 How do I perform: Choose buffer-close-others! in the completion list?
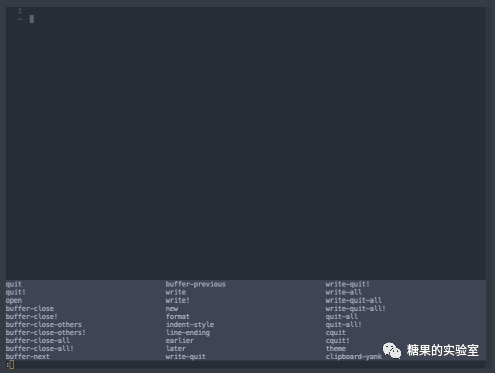click(46, 332)
